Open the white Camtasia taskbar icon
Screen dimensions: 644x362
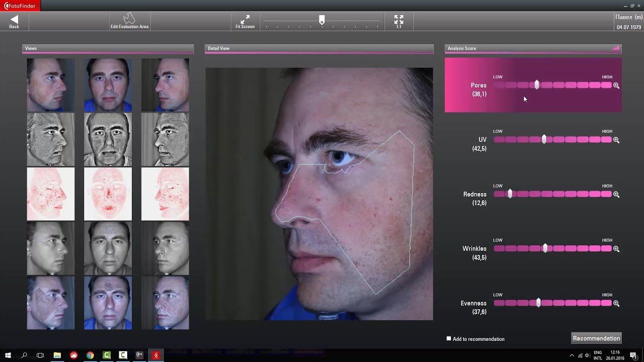tap(123, 355)
